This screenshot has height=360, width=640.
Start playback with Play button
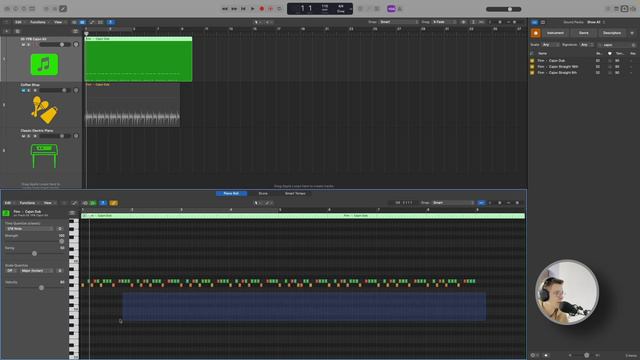tap(252, 9)
